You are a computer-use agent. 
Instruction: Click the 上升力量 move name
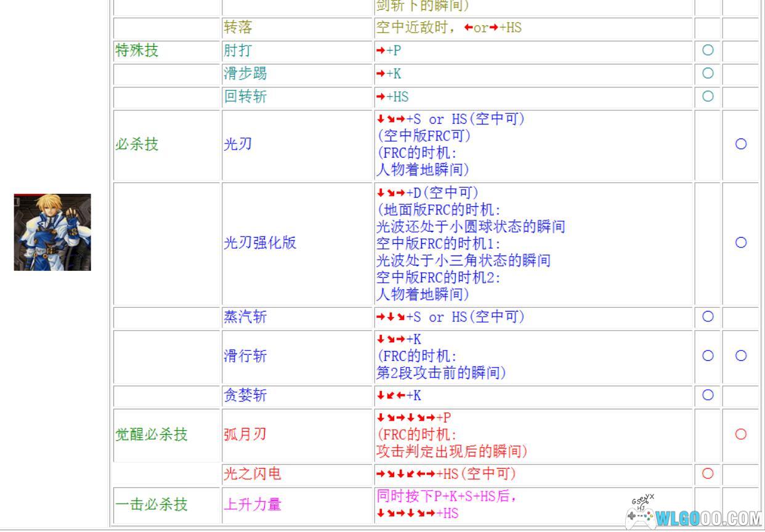click(x=253, y=504)
